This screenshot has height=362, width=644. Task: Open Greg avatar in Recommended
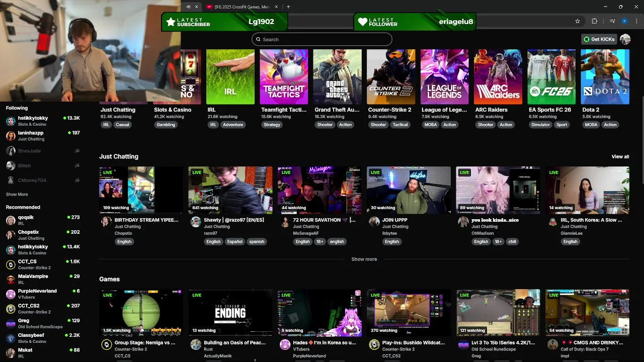pos(11,323)
